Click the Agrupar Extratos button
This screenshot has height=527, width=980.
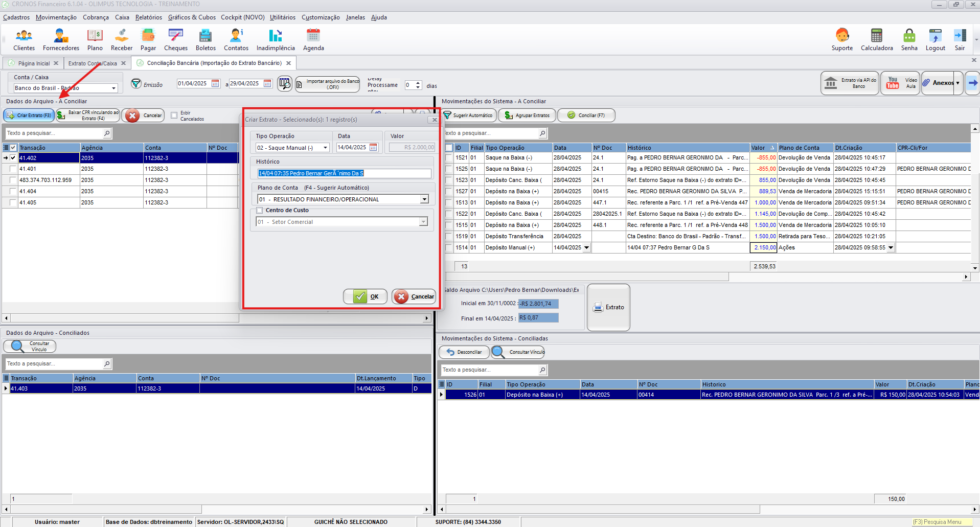pos(527,116)
